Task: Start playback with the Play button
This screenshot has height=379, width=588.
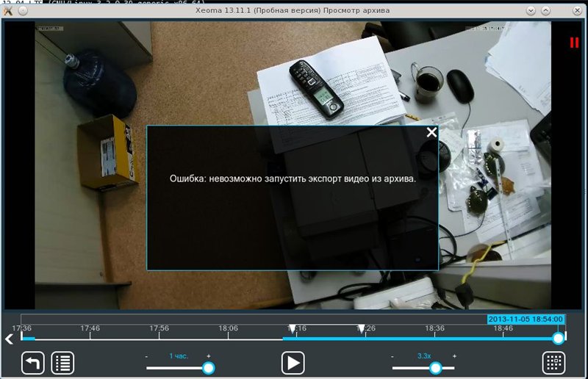Action: [x=293, y=363]
